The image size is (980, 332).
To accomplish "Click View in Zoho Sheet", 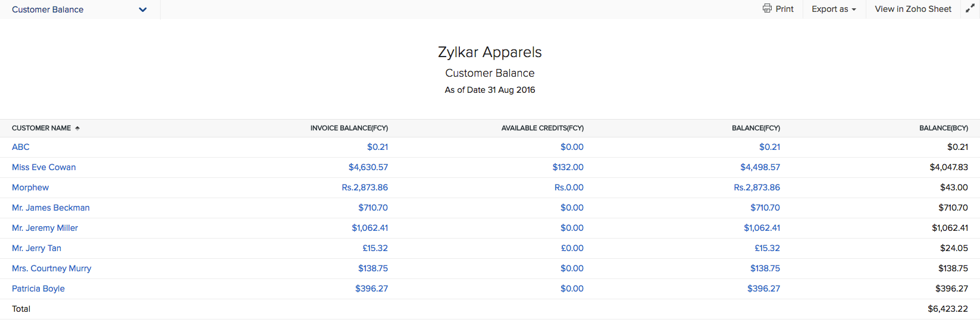I will (x=913, y=9).
